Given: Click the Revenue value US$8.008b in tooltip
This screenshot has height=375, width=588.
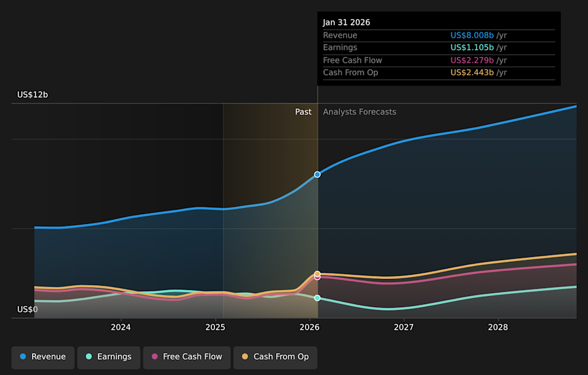Looking at the screenshot, I should coord(472,35).
